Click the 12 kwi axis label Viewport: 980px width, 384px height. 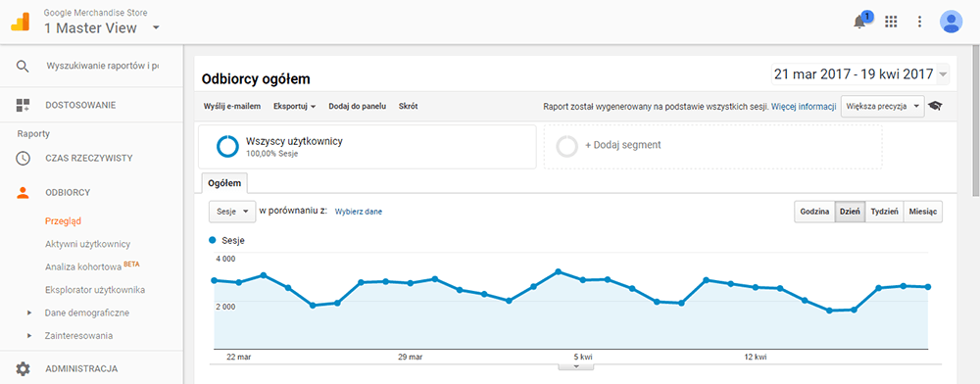click(x=756, y=358)
